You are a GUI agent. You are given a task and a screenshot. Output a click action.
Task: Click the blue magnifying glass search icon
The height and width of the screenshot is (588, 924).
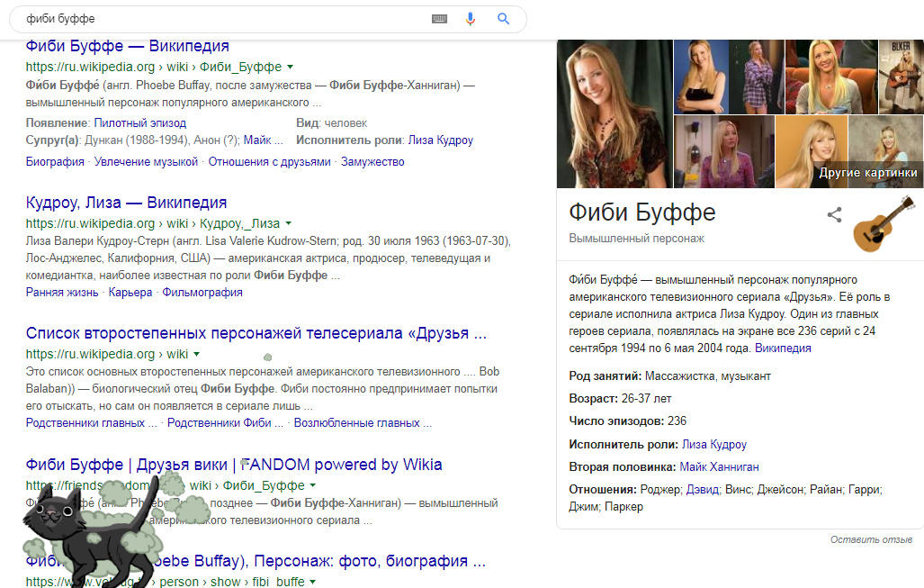(503, 19)
